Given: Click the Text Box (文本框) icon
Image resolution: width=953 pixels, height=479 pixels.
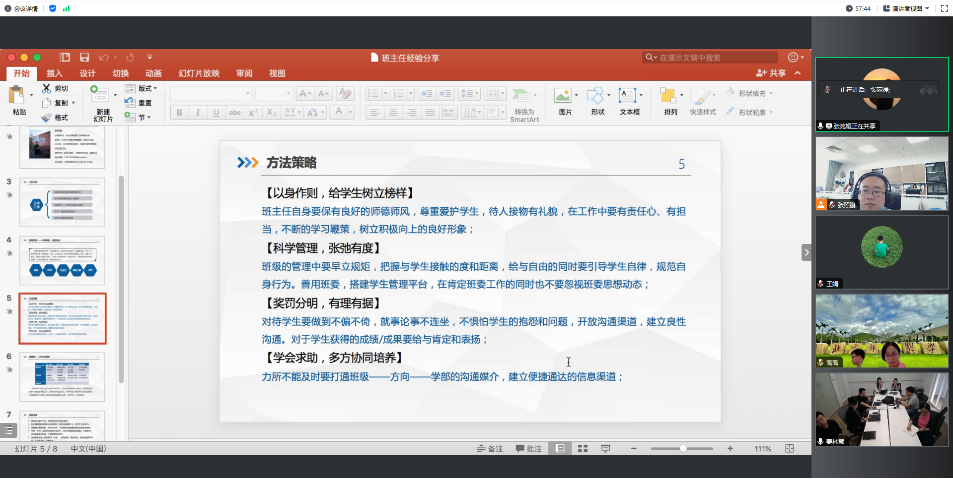Looking at the screenshot, I should pos(628,96).
